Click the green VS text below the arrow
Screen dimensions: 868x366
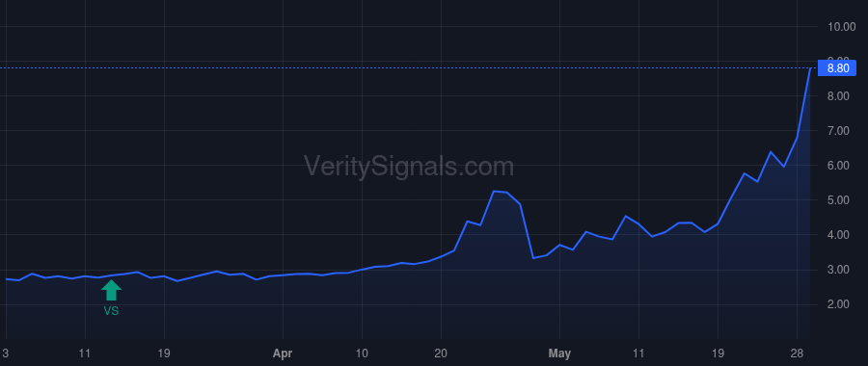pos(111,311)
